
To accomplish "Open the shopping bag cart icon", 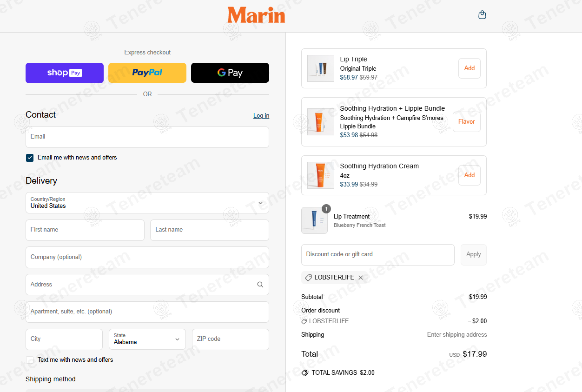I will coord(482,15).
